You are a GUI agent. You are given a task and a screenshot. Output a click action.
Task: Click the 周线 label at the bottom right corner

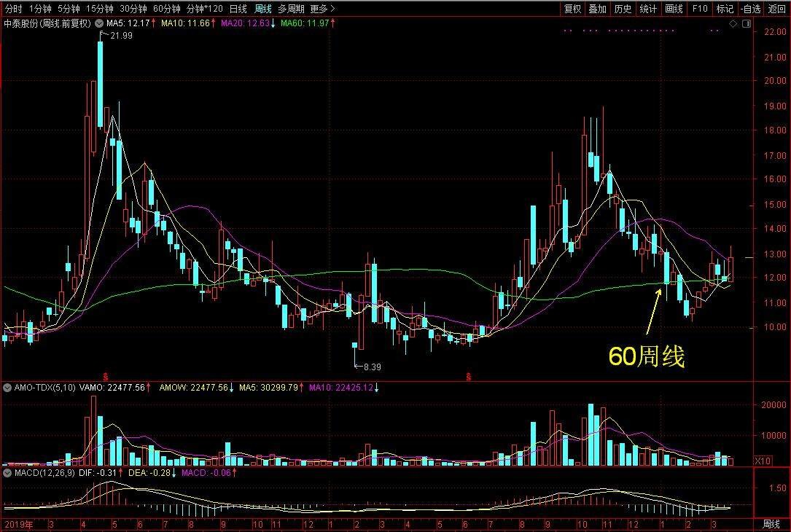pyautogui.click(x=771, y=525)
